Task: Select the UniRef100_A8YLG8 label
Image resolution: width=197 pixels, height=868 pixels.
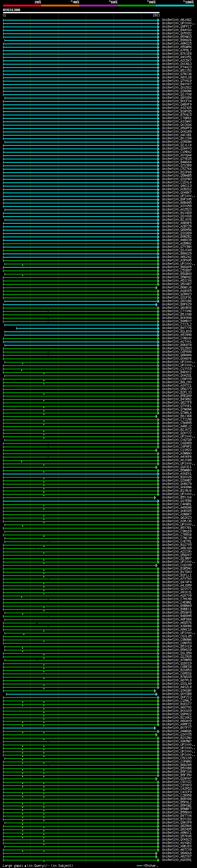Action: tap(176, 77)
